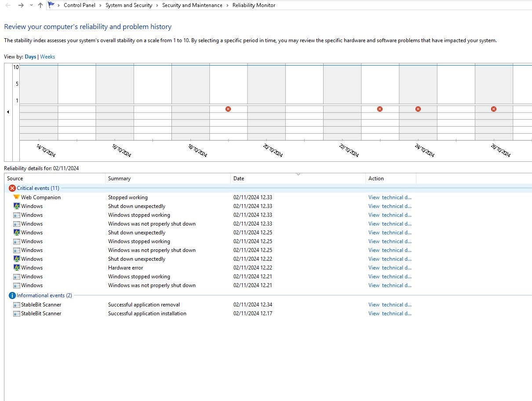Image resolution: width=532 pixels, height=401 pixels.
Task: Open System and Security breadcrumb
Action: coord(129,5)
